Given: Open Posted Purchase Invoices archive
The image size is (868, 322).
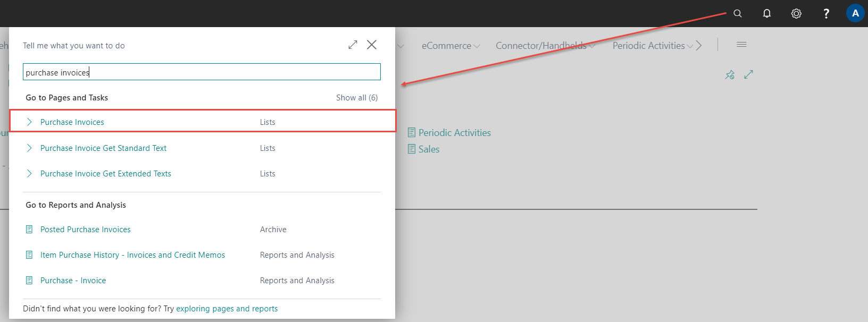Looking at the screenshot, I should click(x=85, y=230).
